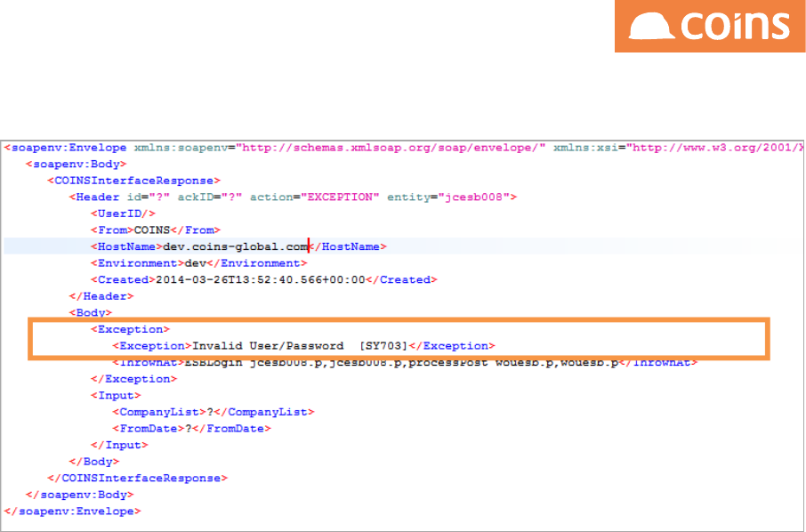
Task: Click the closing CompanyList tag
Action: [x=263, y=412]
